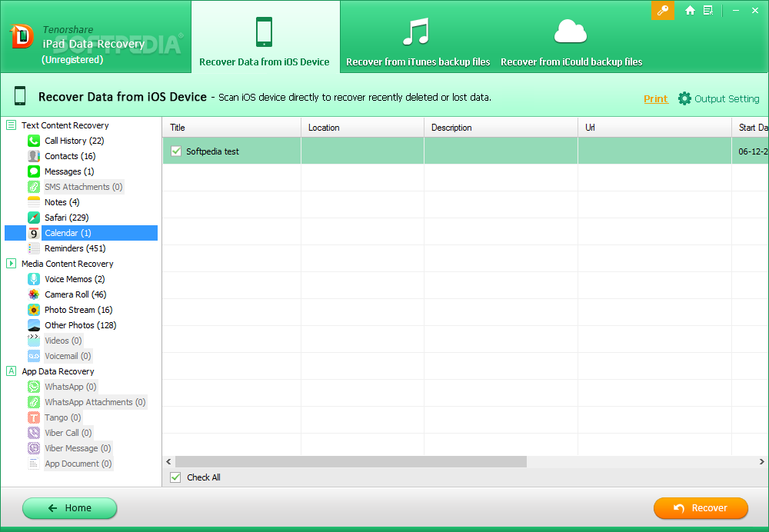Click the scrollbar right arrow
The image size is (769, 532).
coord(761,461)
